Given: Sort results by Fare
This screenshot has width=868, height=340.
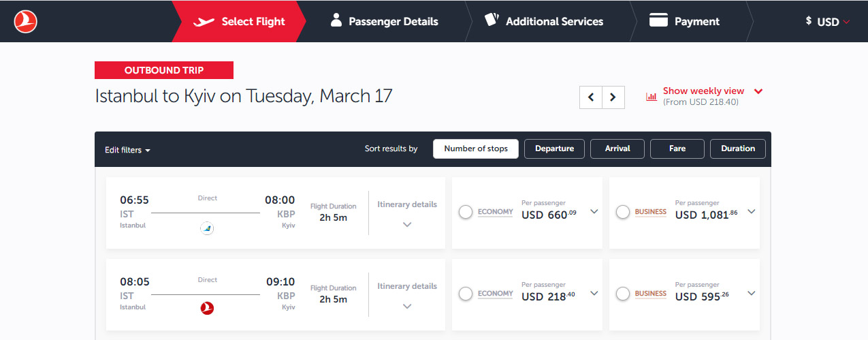Looking at the screenshot, I should click(677, 149).
